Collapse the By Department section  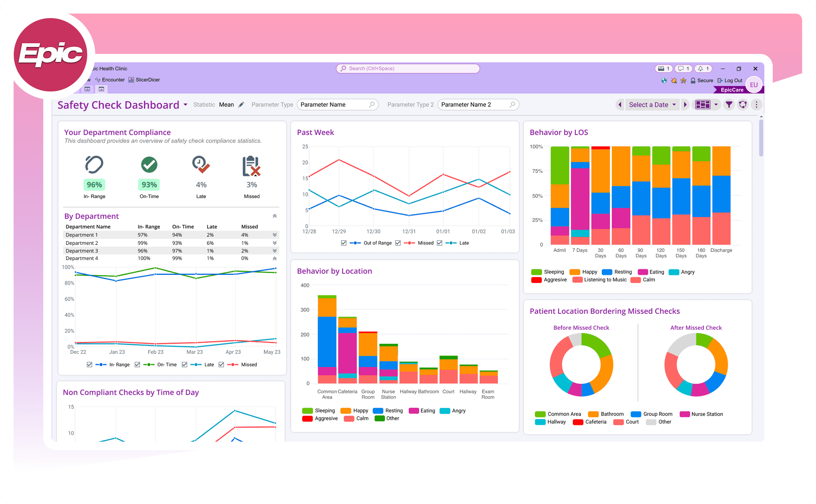click(x=274, y=216)
